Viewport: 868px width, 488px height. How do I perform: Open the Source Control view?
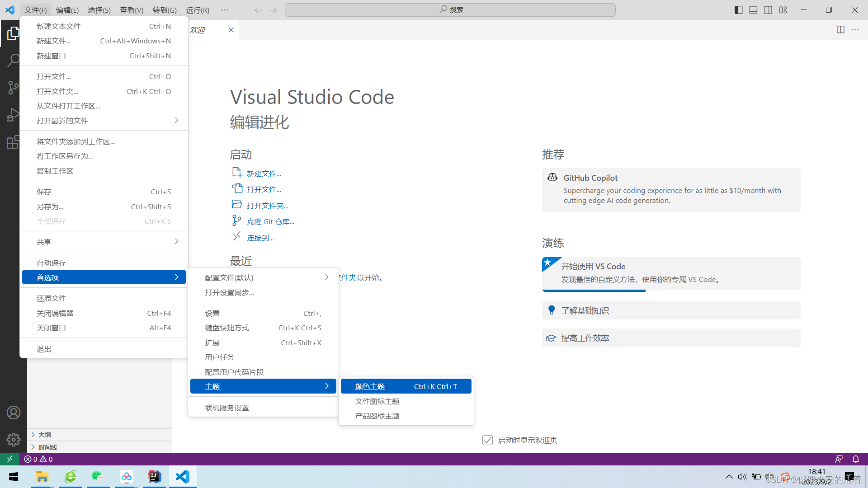click(14, 87)
